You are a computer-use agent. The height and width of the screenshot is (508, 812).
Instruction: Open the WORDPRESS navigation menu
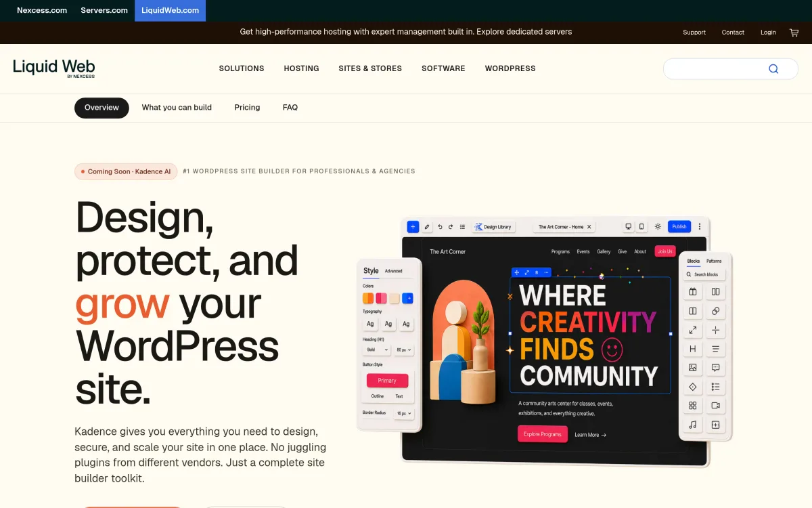(510, 68)
